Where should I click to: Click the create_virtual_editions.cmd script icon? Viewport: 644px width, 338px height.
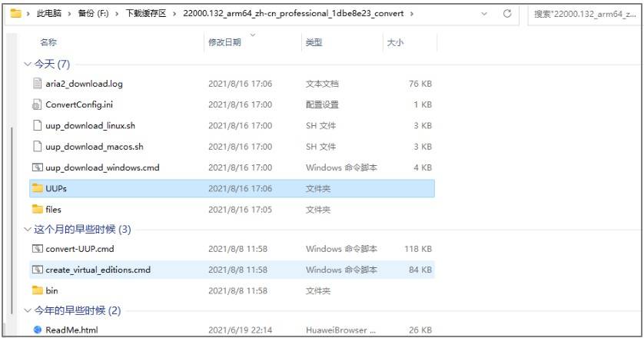pos(38,270)
